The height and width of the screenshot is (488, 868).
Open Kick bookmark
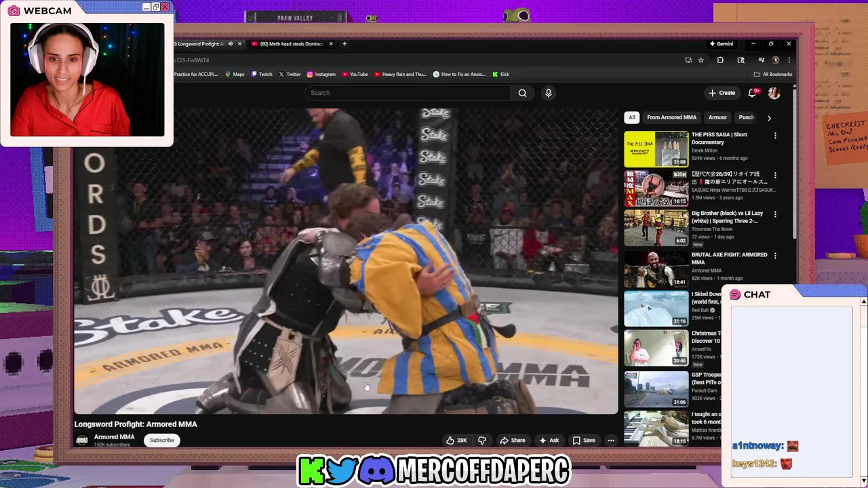[x=501, y=75]
